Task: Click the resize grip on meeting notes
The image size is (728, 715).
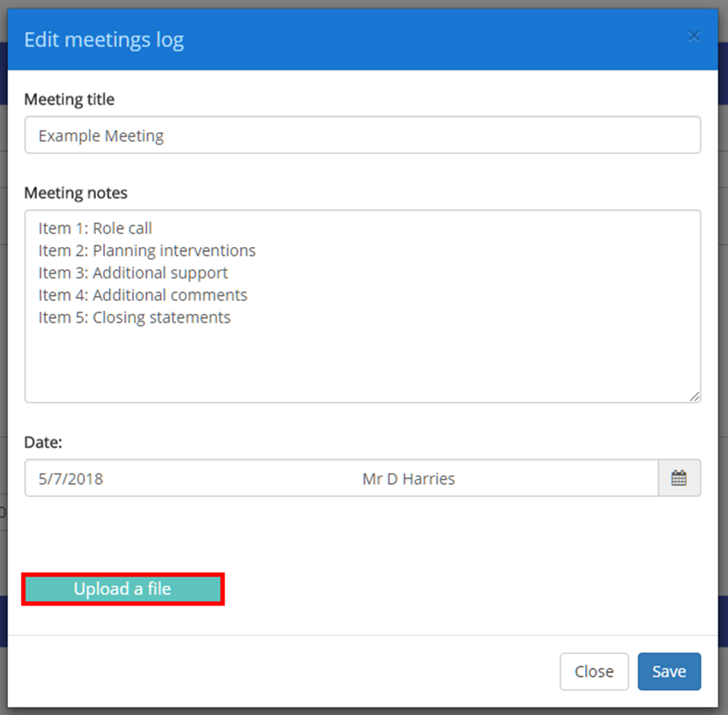Action: [x=695, y=395]
